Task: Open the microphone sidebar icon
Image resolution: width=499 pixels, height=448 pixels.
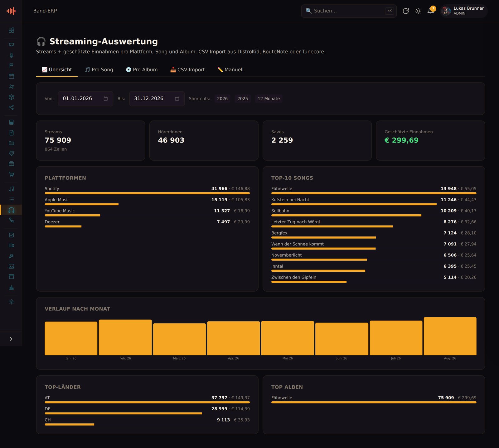Action: pos(11,55)
